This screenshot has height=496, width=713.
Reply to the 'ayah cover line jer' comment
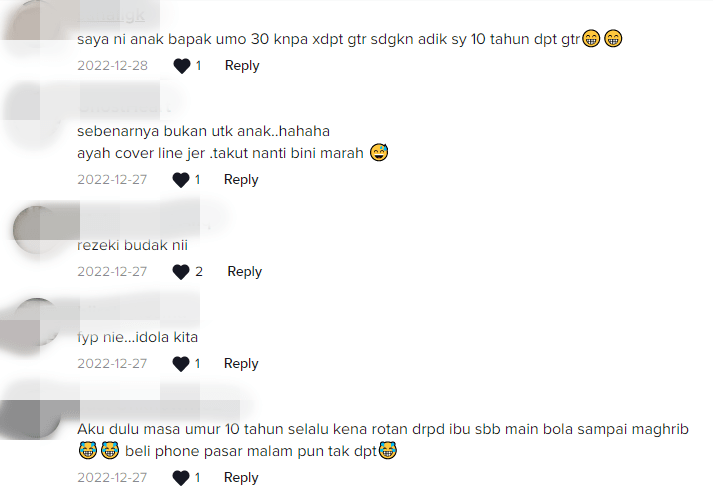point(241,180)
